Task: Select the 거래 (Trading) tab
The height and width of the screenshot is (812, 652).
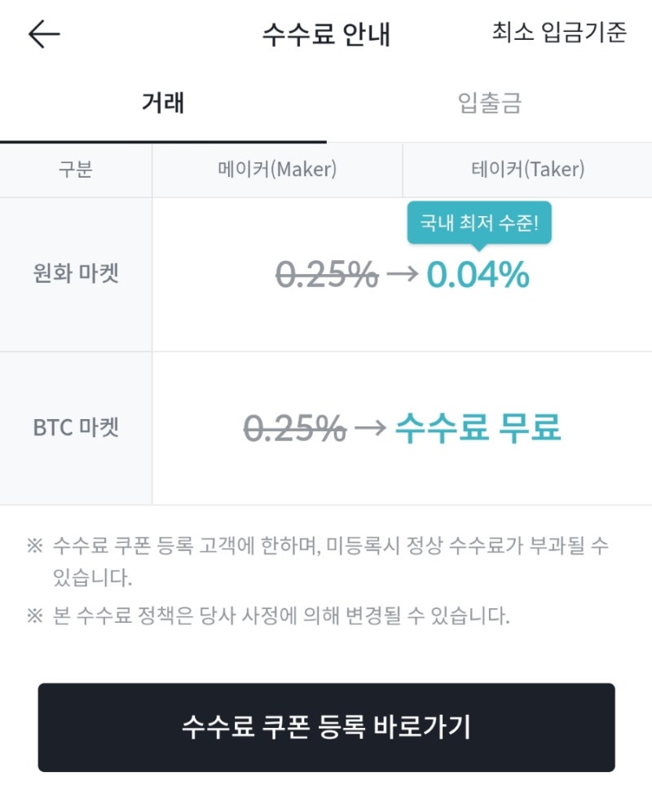Action: [161, 102]
